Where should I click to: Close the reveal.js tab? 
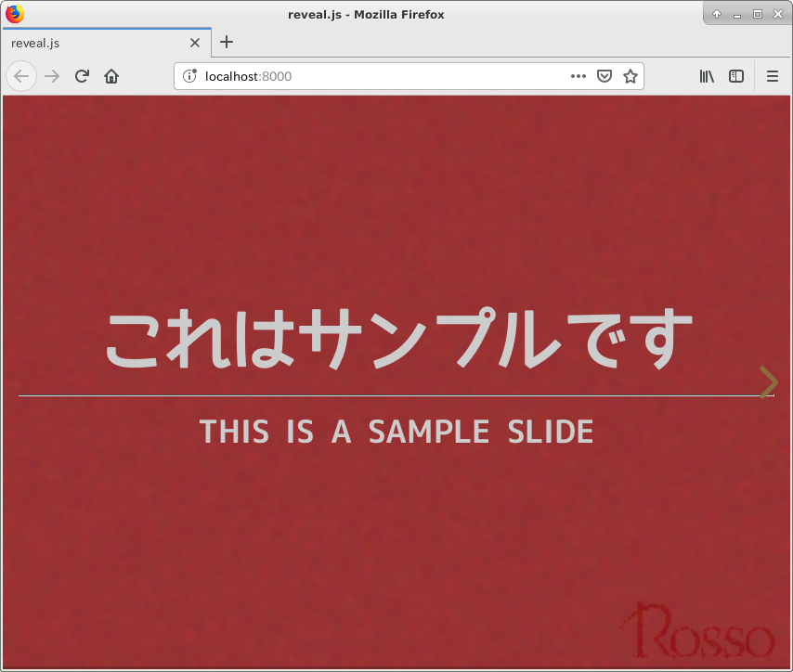[195, 42]
